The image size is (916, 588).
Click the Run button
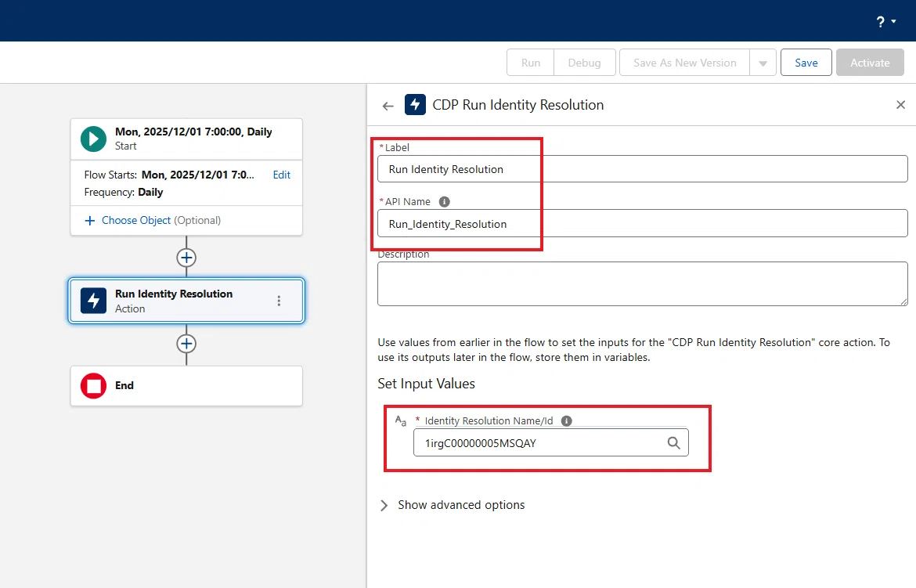pos(531,63)
